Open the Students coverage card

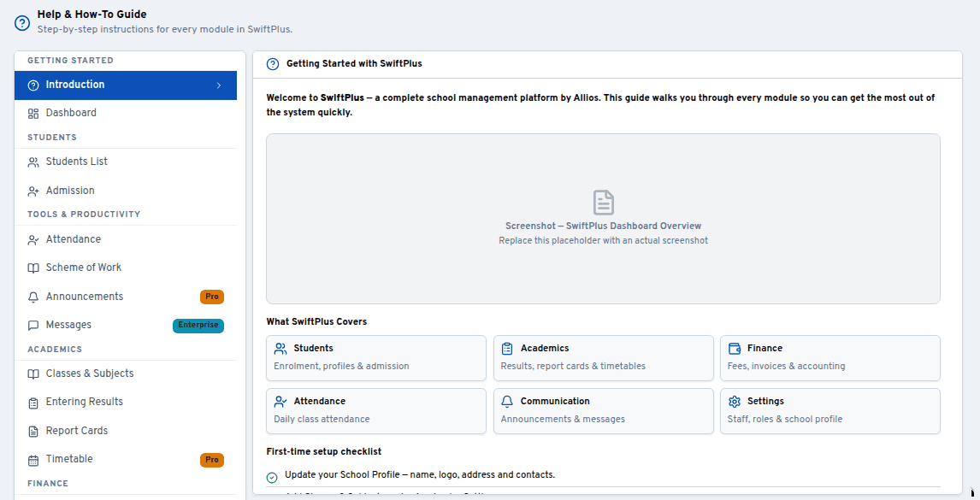(376, 358)
